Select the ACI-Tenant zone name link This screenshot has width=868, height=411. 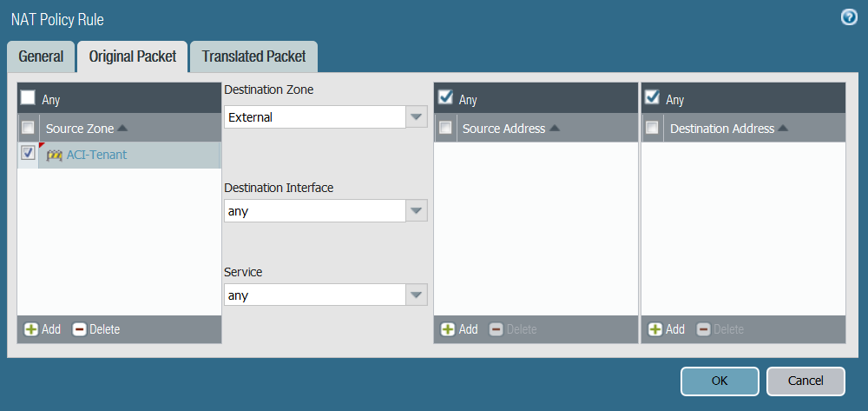(x=96, y=156)
